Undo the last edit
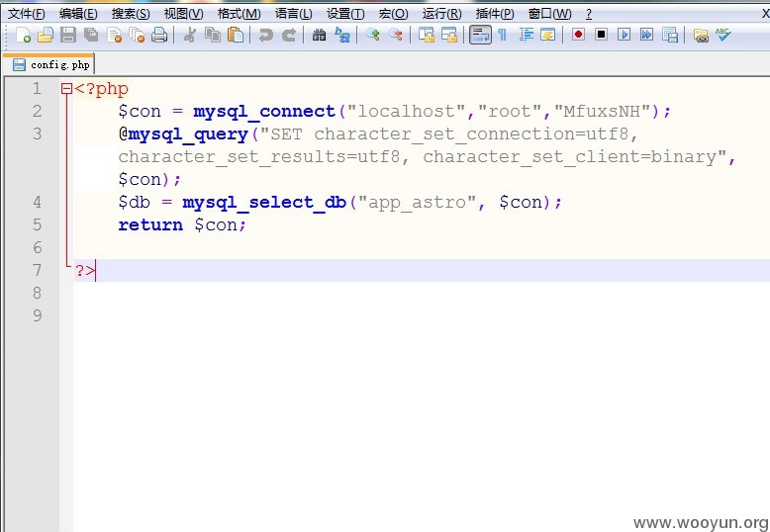Image resolution: width=770 pixels, height=532 pixels. click(265, 35)
